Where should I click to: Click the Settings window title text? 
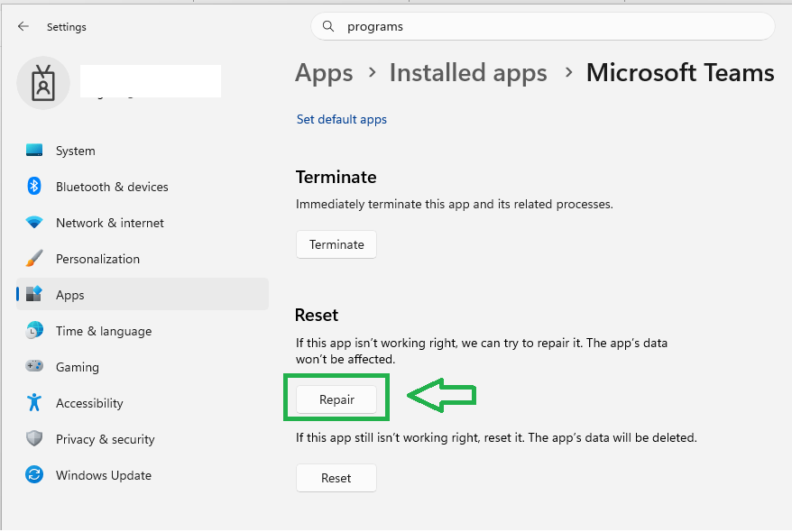coord(67,27)
